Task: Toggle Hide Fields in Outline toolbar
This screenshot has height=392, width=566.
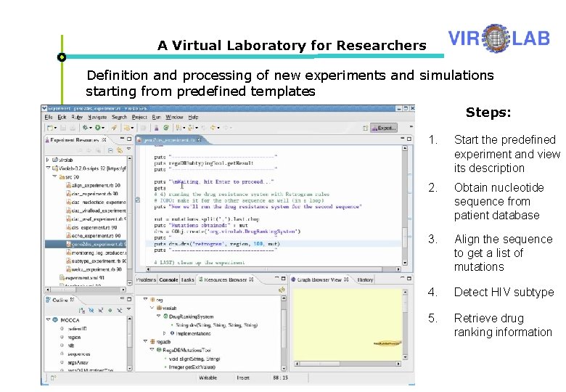Action: (91, 311)
